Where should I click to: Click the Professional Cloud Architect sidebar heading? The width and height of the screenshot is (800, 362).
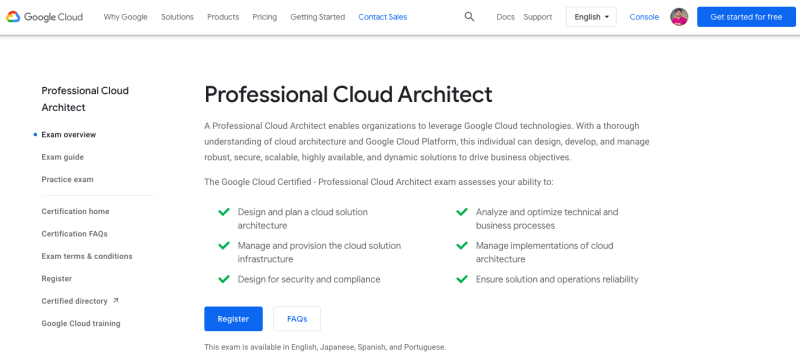point(85,99)
